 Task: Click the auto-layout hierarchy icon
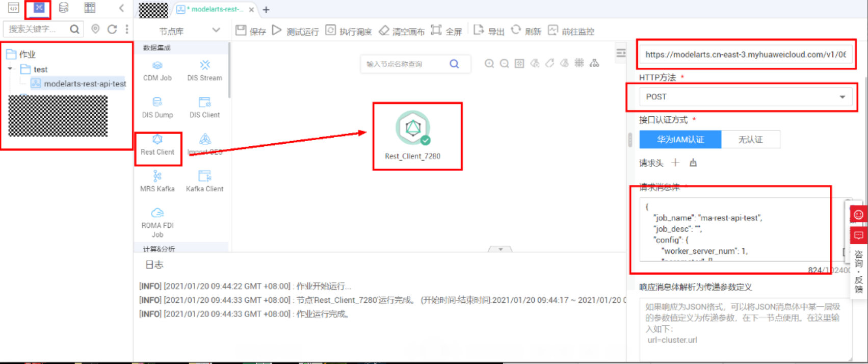tap(594, 63)
